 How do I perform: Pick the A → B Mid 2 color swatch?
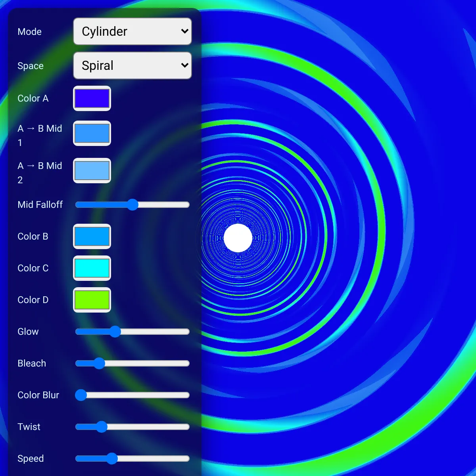[92, 171]
